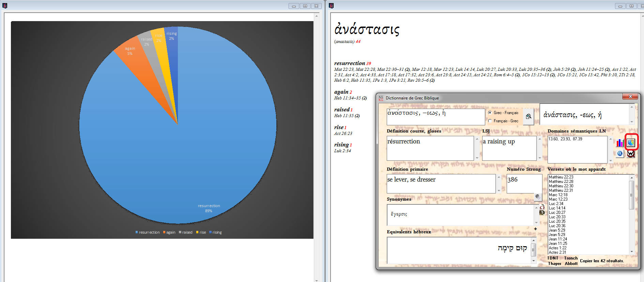This screenshot has height=282, width=644.
Task: Select verse Marc 12:18 in list
Action: [558, 195]
